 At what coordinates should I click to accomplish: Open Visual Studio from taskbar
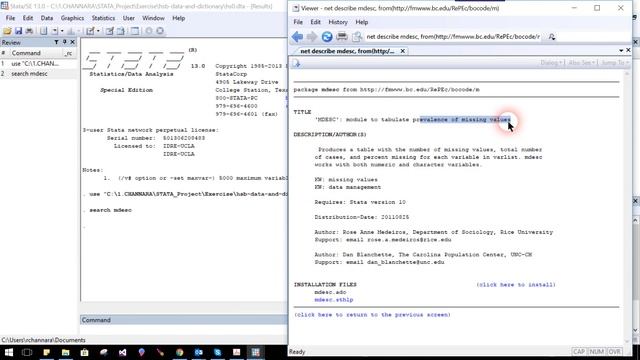point(122,352)
